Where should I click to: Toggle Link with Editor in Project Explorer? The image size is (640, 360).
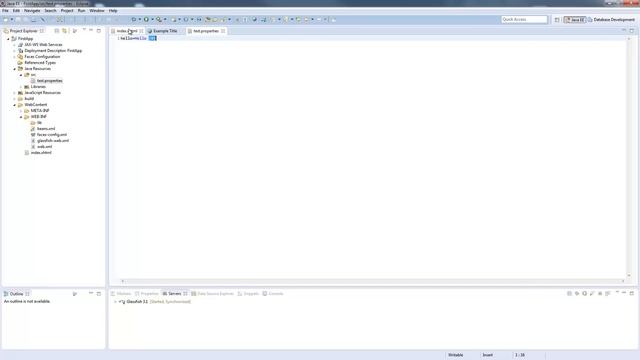[x=64, y=31]
